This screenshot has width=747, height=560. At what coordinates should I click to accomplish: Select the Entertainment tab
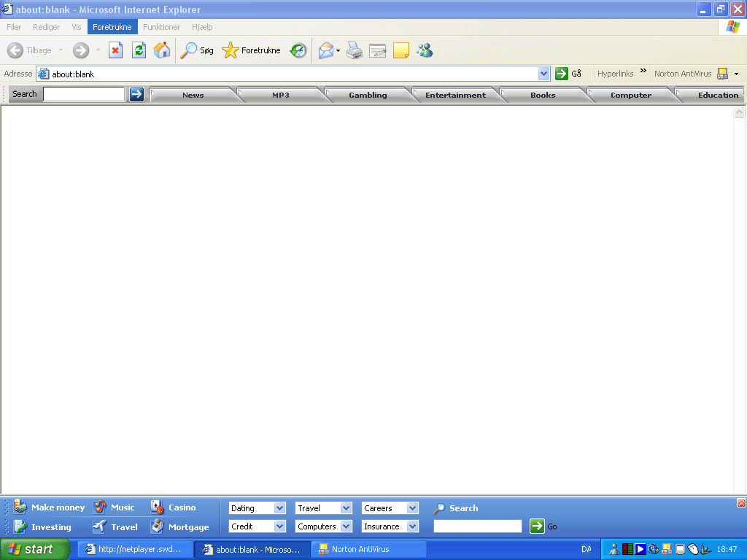[455, 95]
